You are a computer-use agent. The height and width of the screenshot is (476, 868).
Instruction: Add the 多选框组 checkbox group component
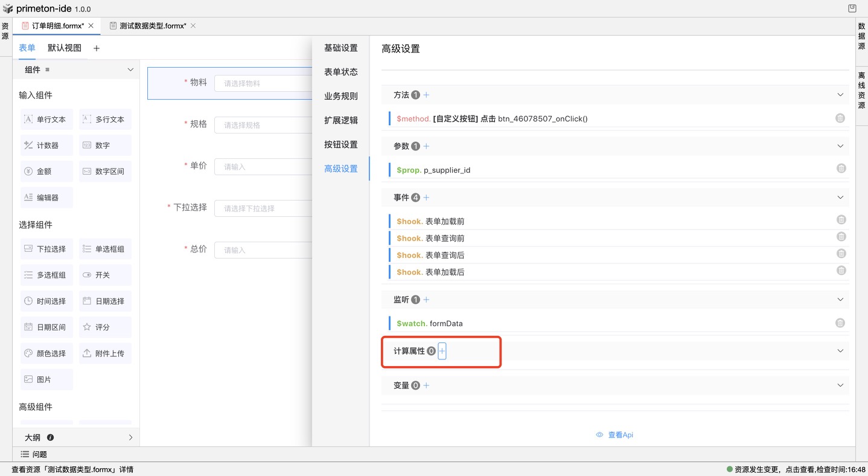46,275
